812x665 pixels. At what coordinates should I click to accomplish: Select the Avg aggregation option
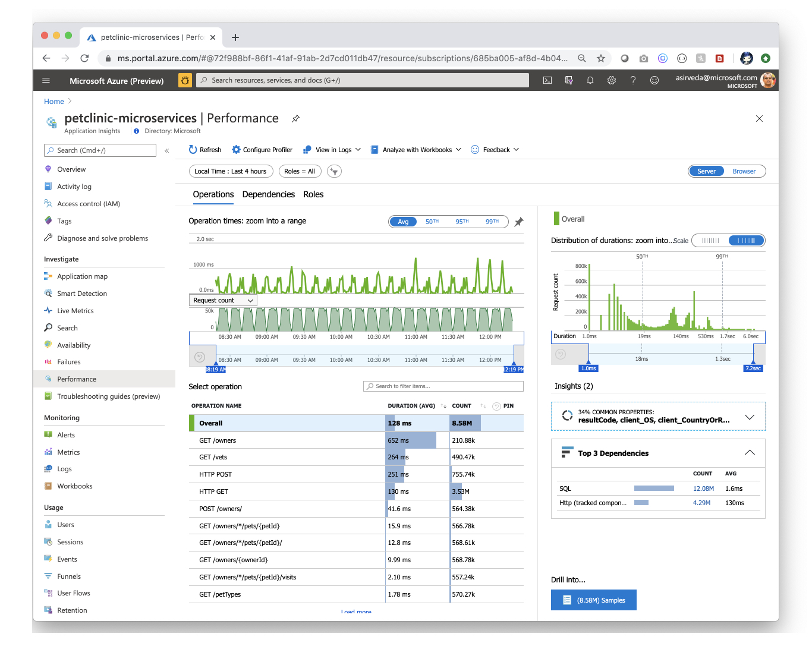403,222
